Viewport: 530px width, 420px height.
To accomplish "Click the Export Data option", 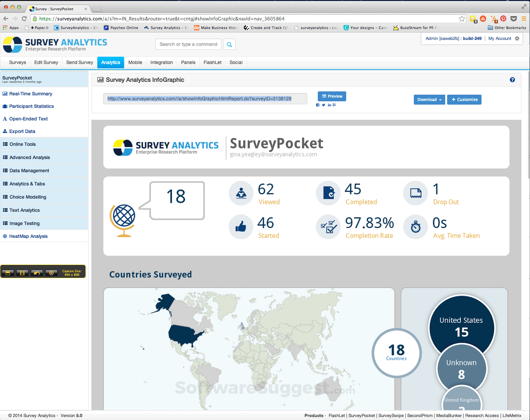I will 22,131.
